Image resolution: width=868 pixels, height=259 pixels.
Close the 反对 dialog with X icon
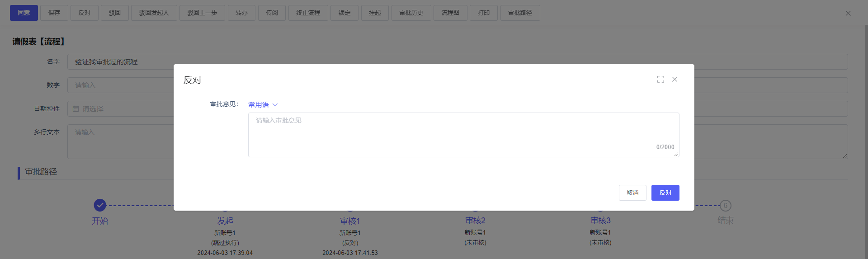pyautogui.click(x=675, y=80)
